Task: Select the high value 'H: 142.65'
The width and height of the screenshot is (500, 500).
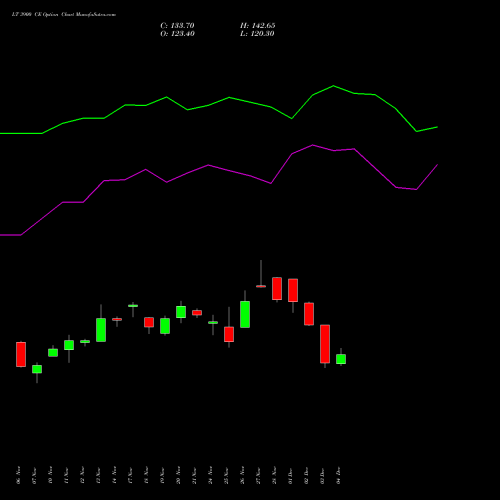Action: coord(258,26)
